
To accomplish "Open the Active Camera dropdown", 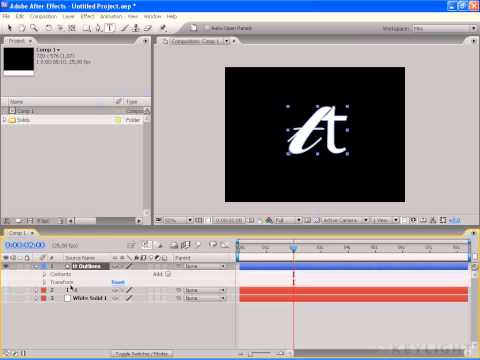I will tap(345, 220).
